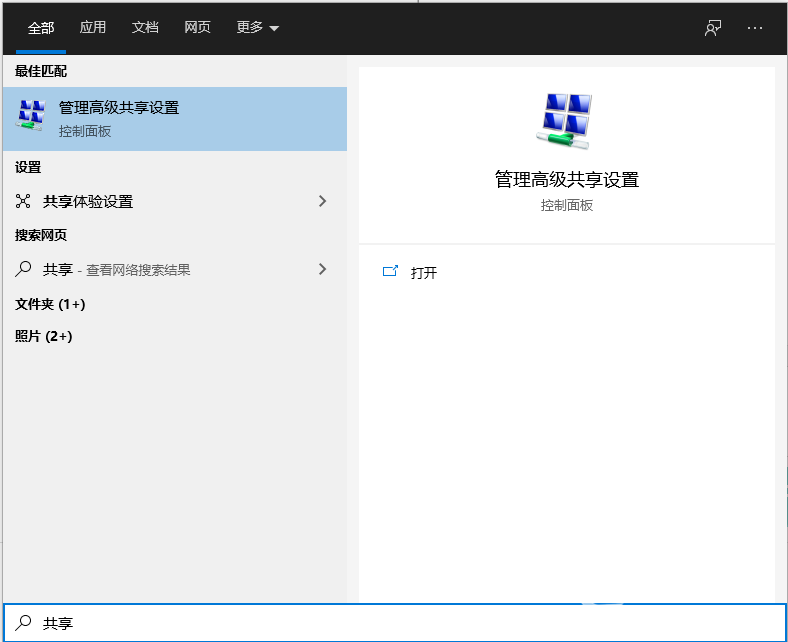Click the open-window icon next to 打开
Viewport: 788px width, 642px height.
pyautogui.click(x=390, y=272)
